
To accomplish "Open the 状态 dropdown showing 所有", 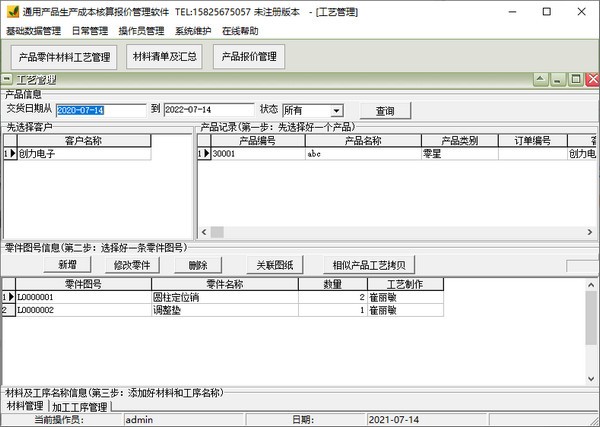I will tap(336, 111).
